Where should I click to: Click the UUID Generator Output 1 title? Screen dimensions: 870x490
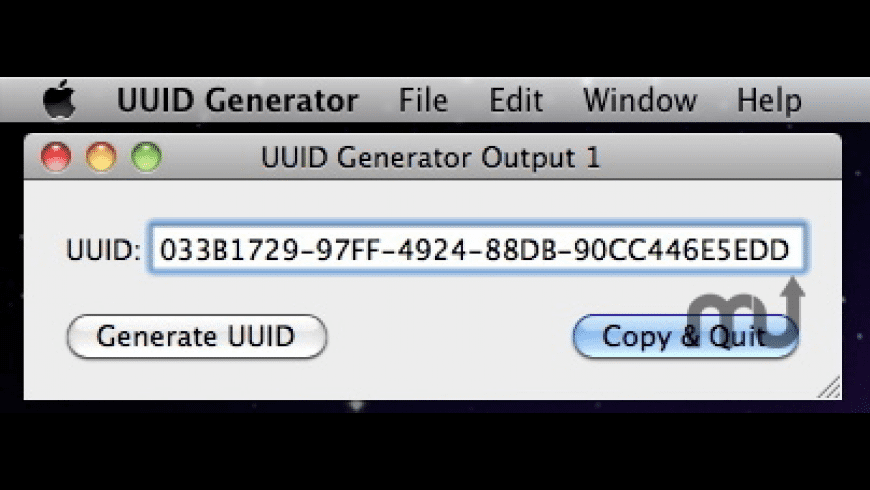click(430, 158)
